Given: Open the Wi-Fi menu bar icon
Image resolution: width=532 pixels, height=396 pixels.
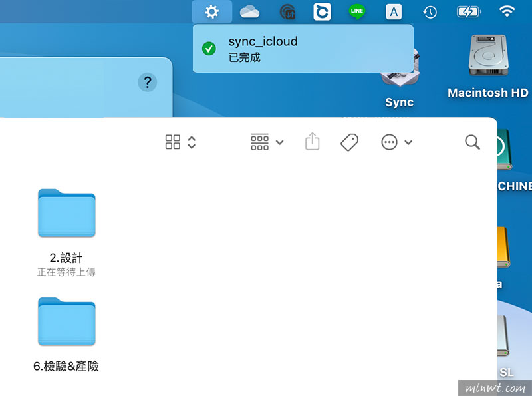Looking at the screenshot, I should tap(507, 11).
